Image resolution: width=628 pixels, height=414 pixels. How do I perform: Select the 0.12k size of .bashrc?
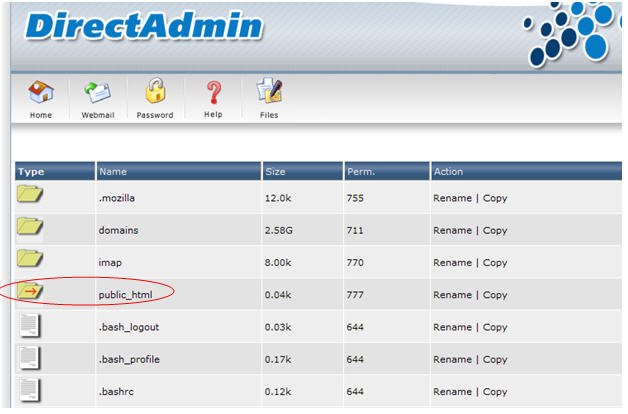(x=278, y=392)
